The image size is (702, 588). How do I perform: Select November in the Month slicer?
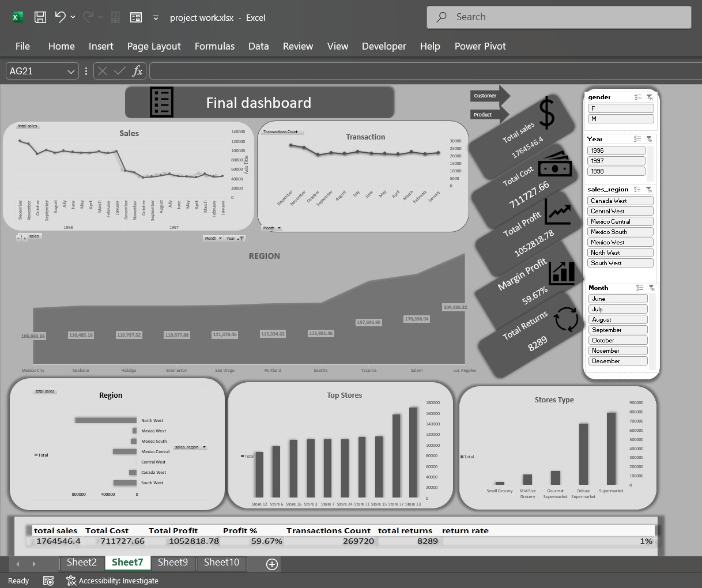617,350
